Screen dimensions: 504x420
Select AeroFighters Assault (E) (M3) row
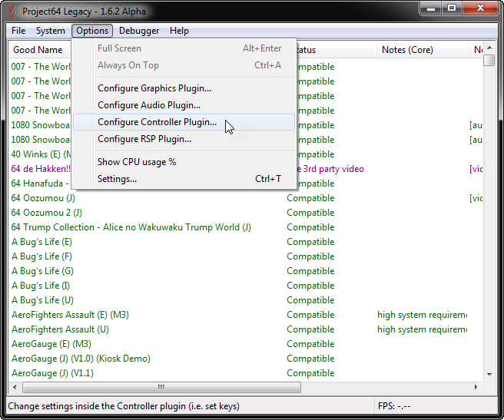click(x=246, y=315)
